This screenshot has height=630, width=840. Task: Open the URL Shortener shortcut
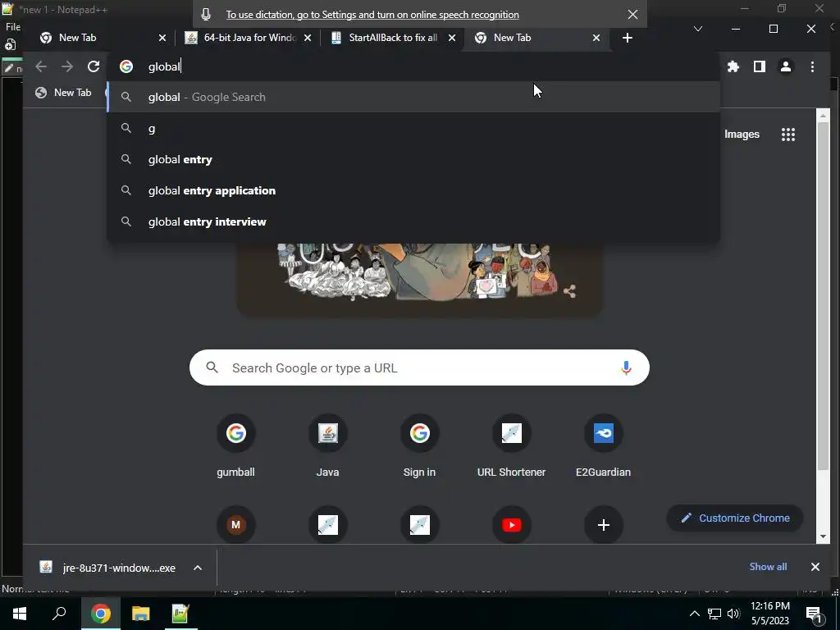[x=511, y=445]
